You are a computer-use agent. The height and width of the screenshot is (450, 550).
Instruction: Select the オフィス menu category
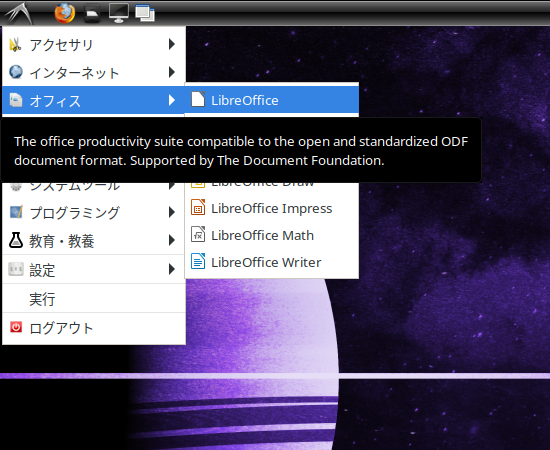pyautogui.click(x=94, y=100)
